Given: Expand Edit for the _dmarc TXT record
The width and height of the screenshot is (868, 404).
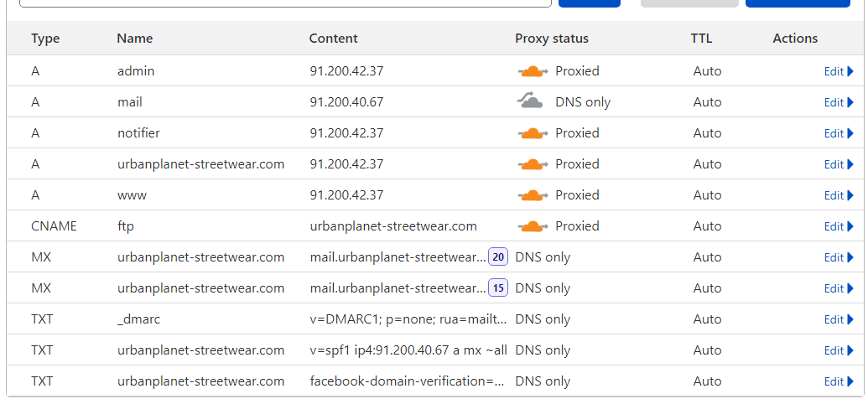Looking at the screenshot, I should point(838,319).
